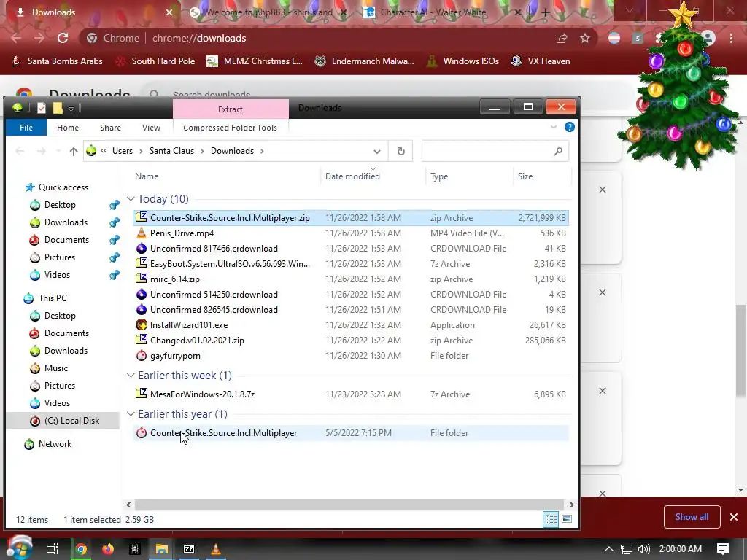747x560 pixels.
Task: Close the Chrome downloads shelf
Action: pos(734,517)
